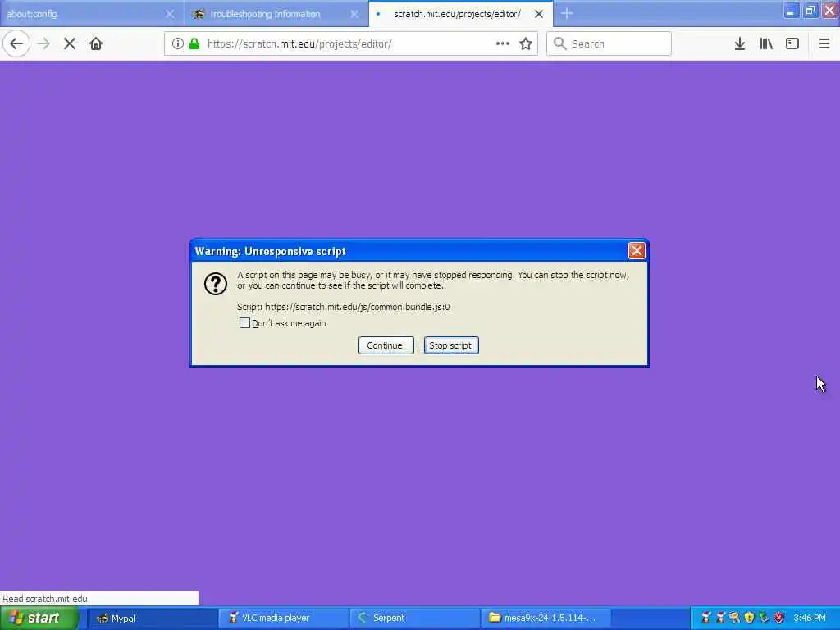Switch to Mypal in the taskbar
This screenshot has width=840, height=630.
coord(152,618)
